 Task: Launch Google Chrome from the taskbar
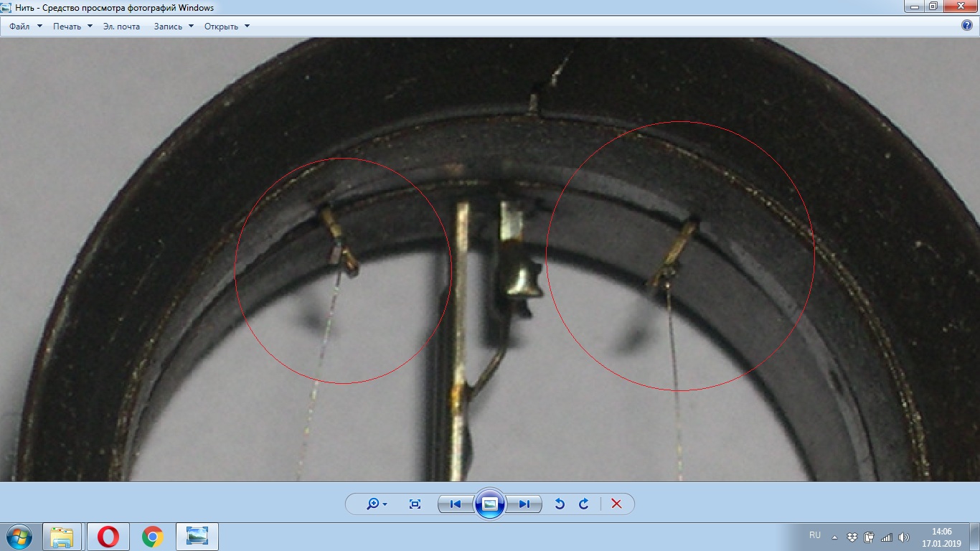pyautogui.click(x=152, y=537)
